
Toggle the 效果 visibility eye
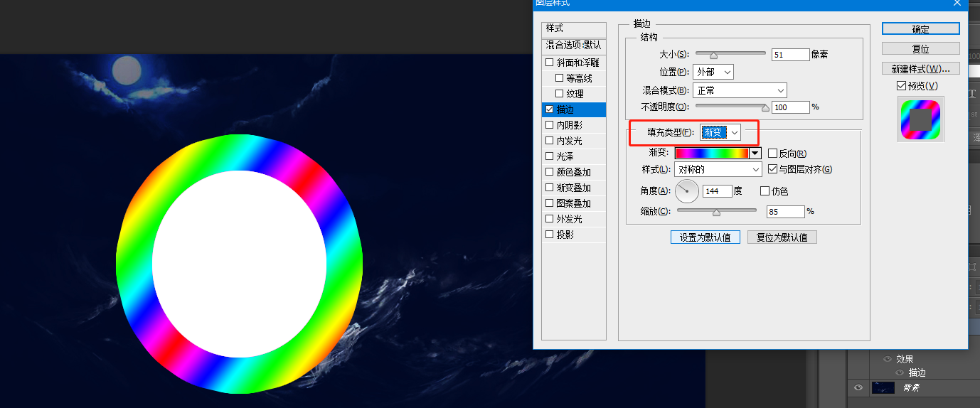(887, 359)
